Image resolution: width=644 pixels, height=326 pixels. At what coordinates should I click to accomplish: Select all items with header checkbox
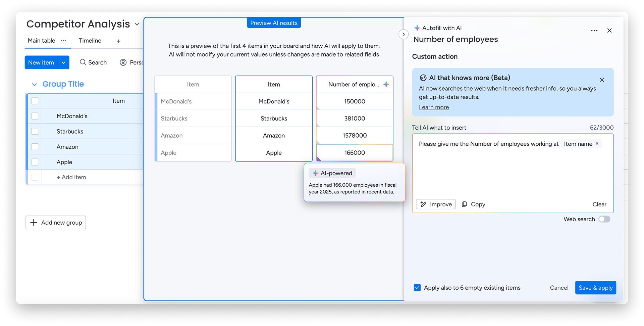click(35, 101)
